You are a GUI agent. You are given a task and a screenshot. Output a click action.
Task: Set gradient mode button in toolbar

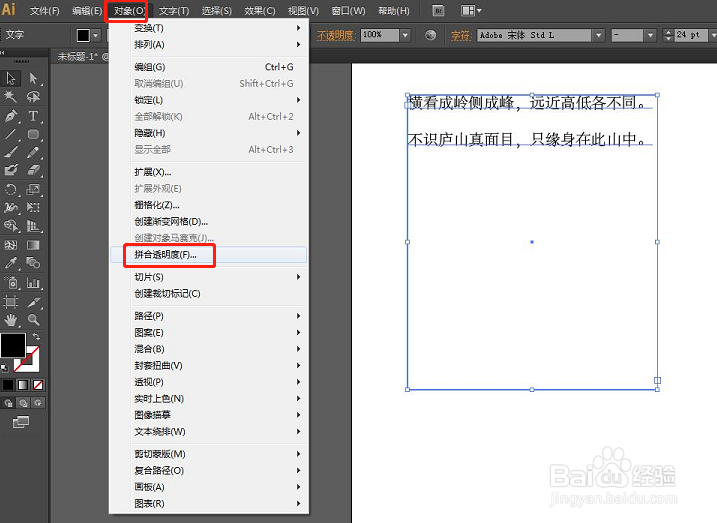(x=23, y=385)
